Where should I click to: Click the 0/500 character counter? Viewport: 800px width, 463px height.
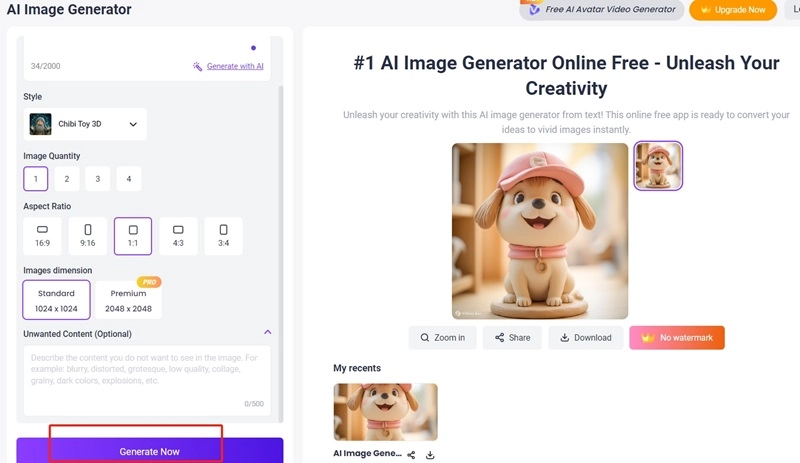254,404
